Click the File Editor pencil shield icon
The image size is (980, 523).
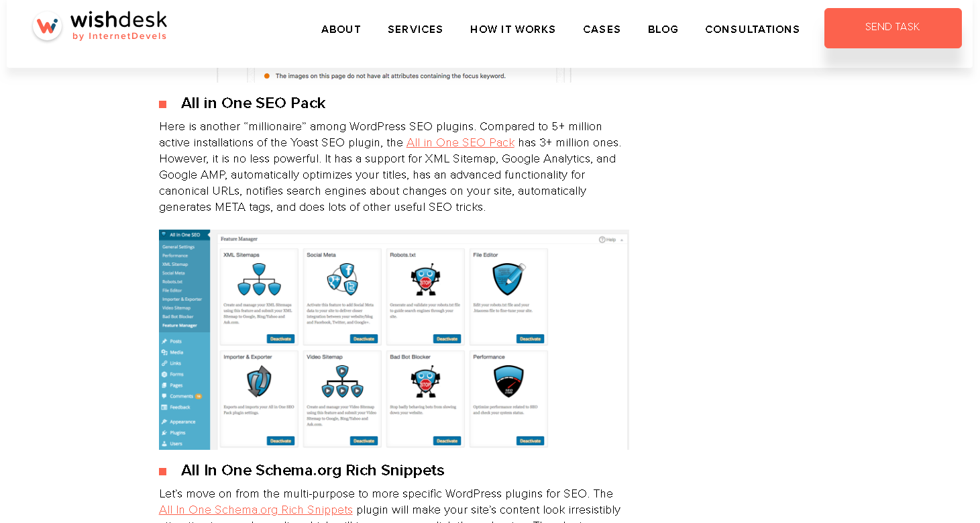click(508, 278)
